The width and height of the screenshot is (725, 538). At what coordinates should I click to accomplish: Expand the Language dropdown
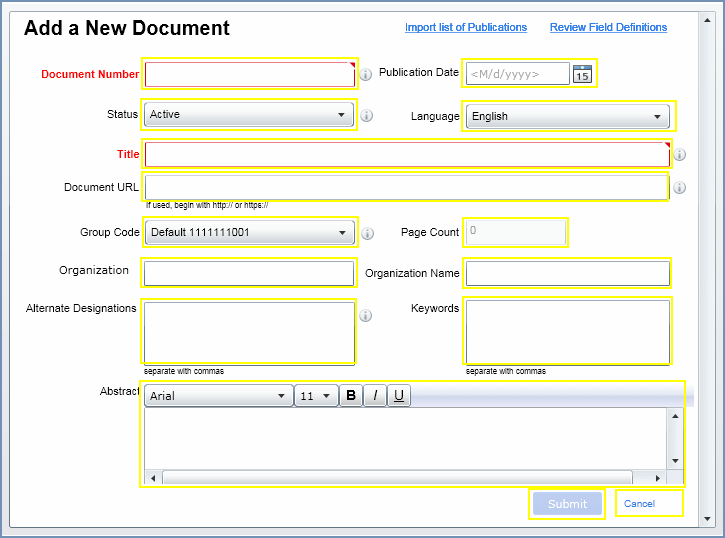pyautogui.click(x=567, y=116)
